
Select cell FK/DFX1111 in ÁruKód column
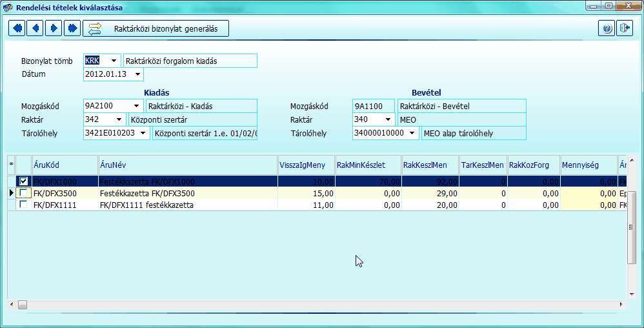(x=65, y=205)
